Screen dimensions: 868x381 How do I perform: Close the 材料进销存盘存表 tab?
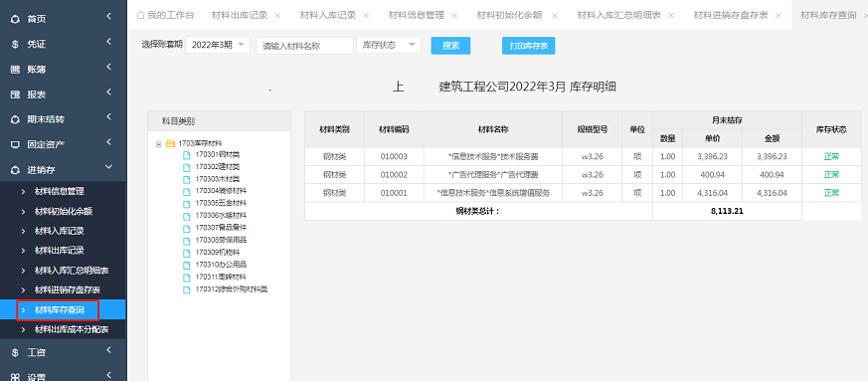click(x=778, y=16)
